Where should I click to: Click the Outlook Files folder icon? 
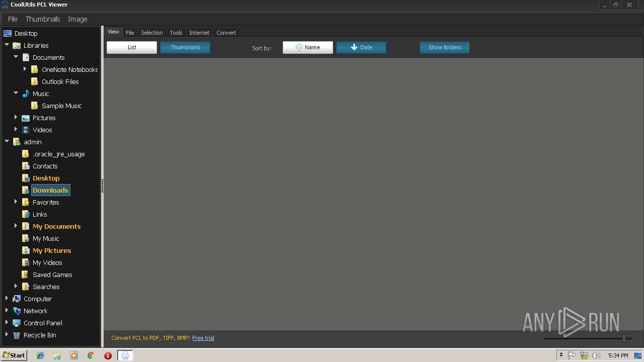tap(35, 81)
